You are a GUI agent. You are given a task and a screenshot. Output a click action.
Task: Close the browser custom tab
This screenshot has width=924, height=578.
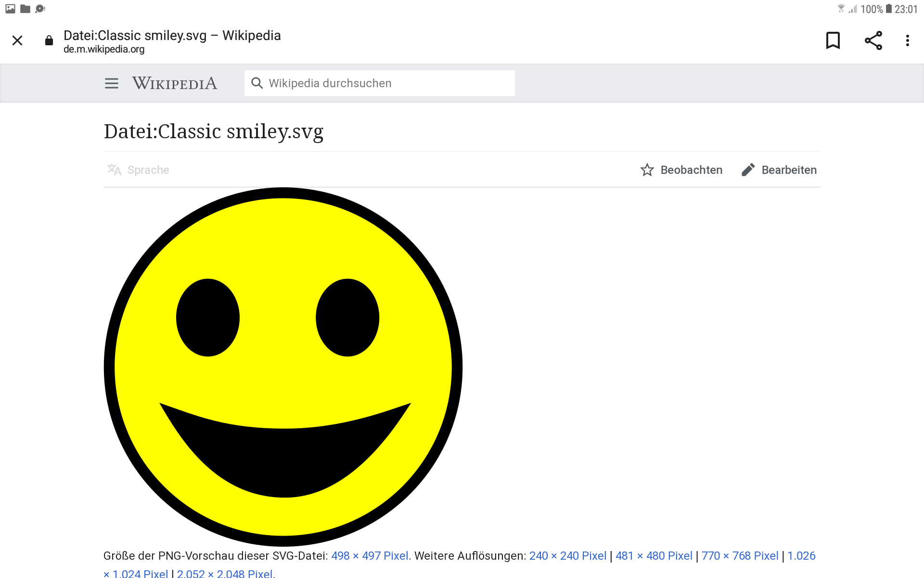(x=17, y=40)
